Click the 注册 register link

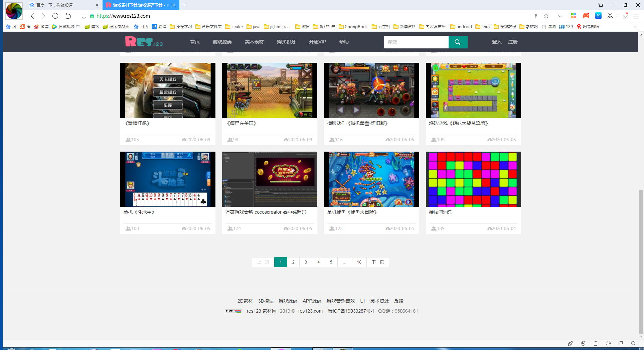513,42
